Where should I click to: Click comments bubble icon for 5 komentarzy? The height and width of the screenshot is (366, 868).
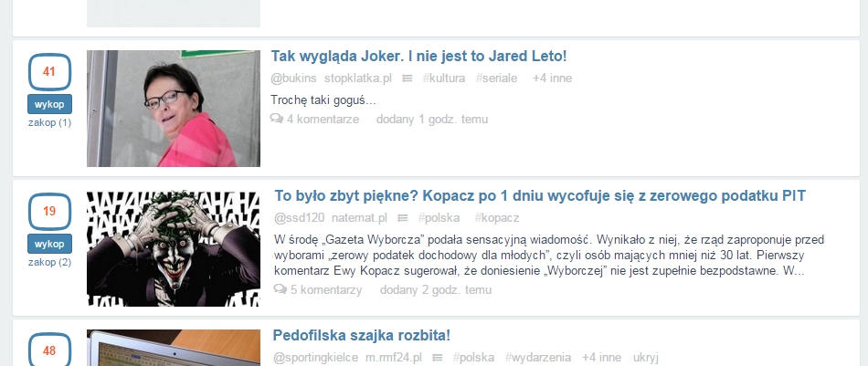tap(281, 289)
